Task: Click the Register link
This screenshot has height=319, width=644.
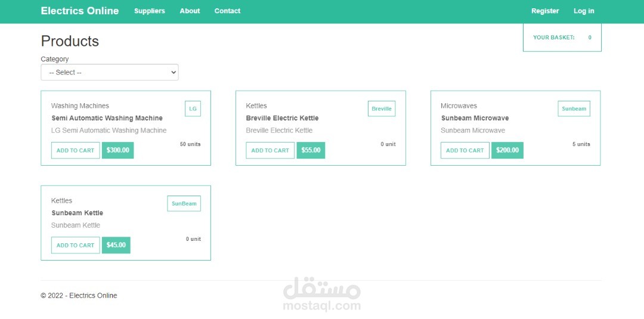Action: (x=545, y=11)
